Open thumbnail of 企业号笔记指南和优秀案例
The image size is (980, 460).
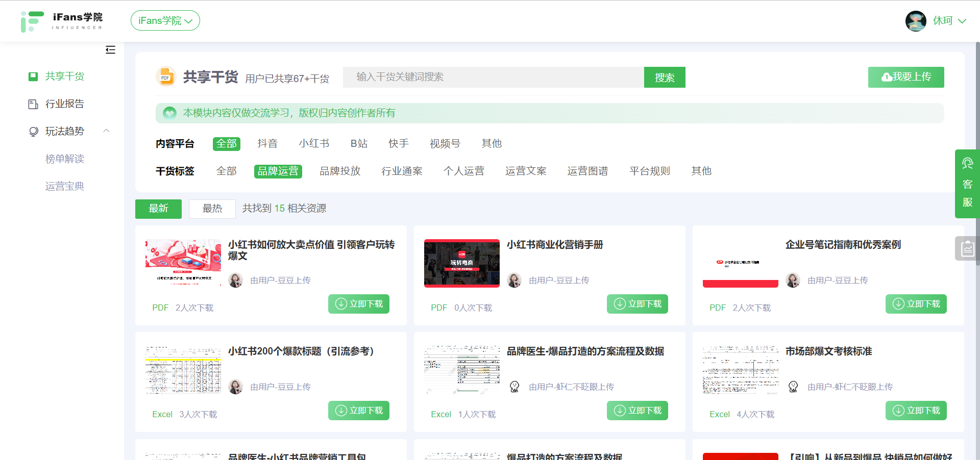[741, 263]
